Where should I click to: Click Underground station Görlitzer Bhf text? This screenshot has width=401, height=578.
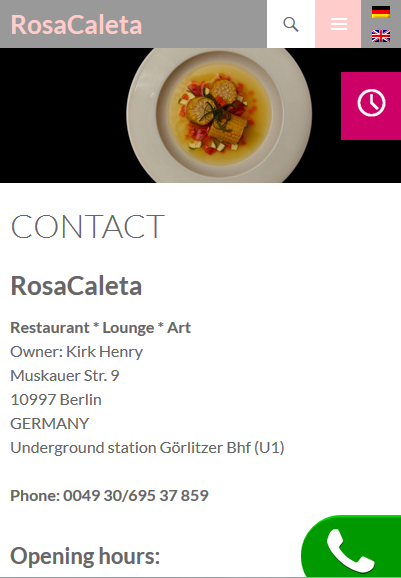[147, 448]
